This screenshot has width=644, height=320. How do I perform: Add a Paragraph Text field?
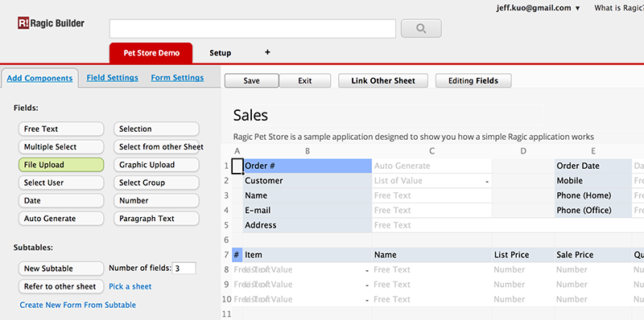(x=156, y=219)
